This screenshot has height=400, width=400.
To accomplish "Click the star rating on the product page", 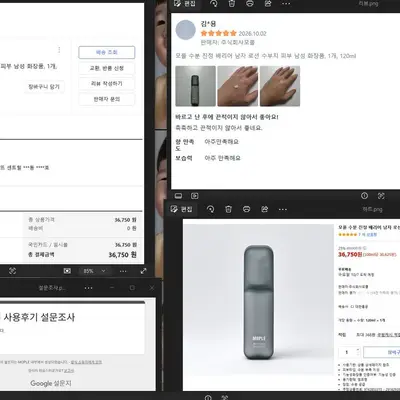I will pyautogui.click(x=348, y=235).
